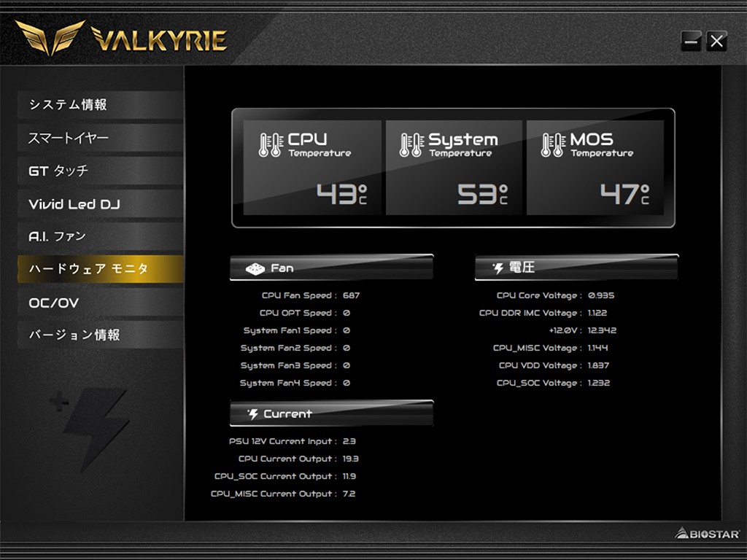Click the CPU OPT Speed row
The image size is (747, 560).
click(305, 314)
